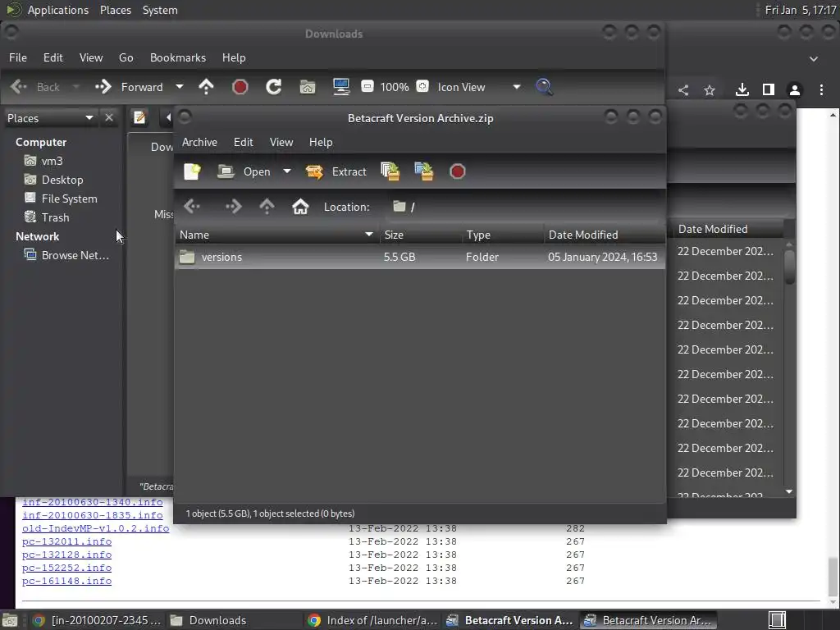Toggle the browser side panel icon
Image resolution: width=840 pixels, height=630 pixels.
[768, 89]
